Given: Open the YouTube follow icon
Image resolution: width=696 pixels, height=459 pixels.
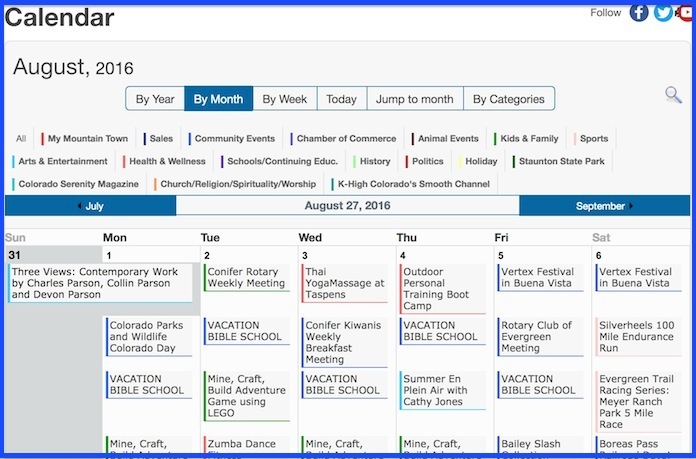Looking at the screenshot, I should [x=685, y=13].
